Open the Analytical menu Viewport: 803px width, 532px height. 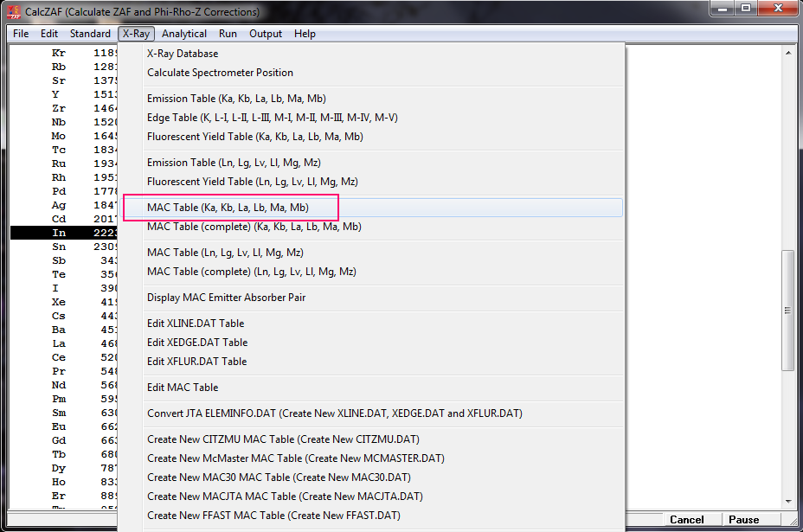point(183,34)
